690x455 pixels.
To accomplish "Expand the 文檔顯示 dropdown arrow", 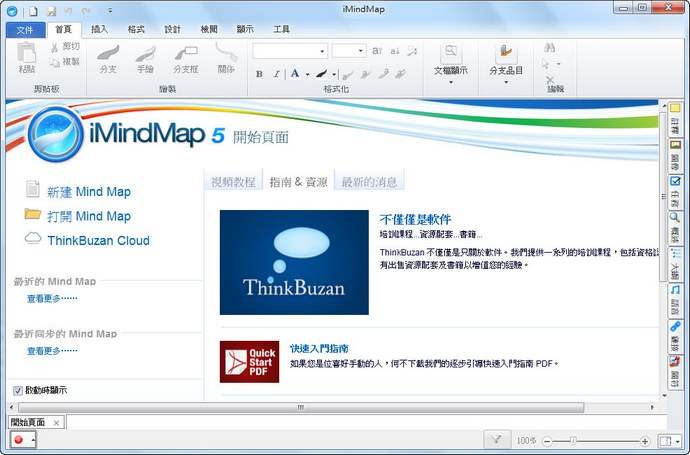I will 451,82.
